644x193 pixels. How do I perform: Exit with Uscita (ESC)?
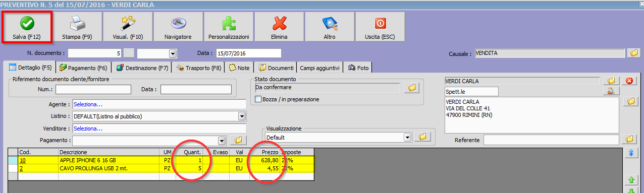(380, 27)
